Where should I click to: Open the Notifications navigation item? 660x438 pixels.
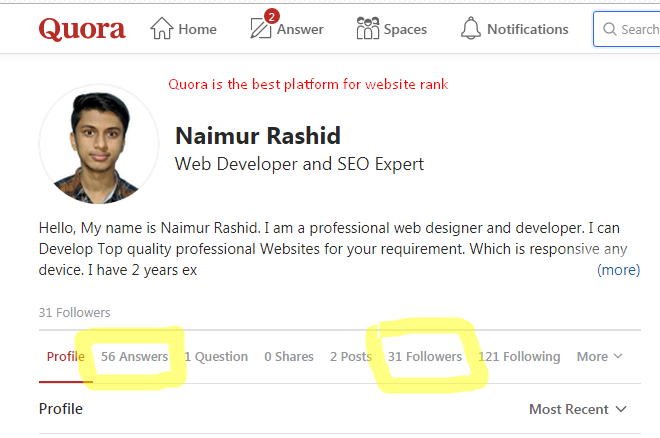pyautogui.click(x=514, y=29)
